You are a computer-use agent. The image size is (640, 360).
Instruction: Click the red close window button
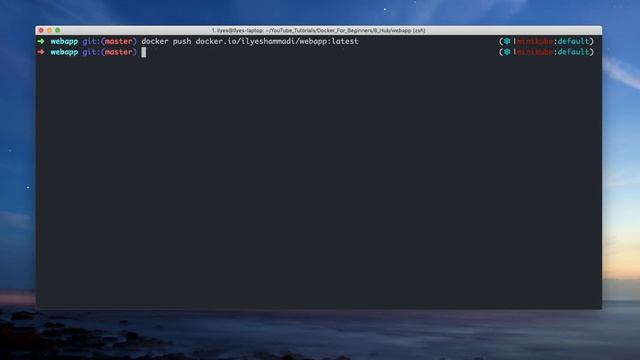point(41,30)
